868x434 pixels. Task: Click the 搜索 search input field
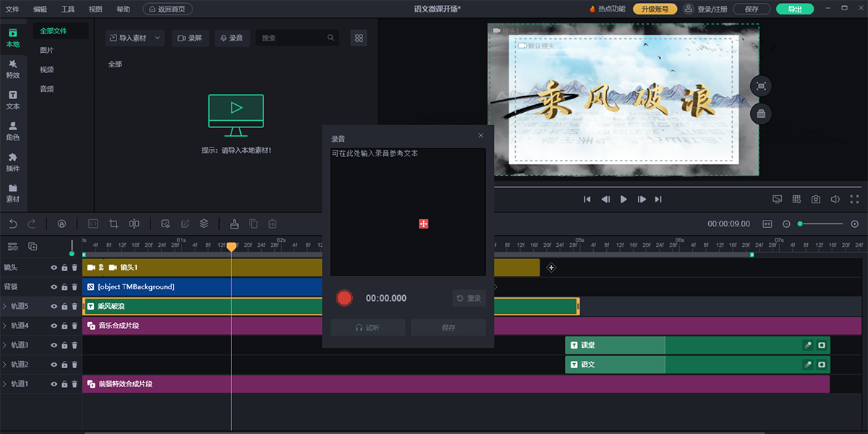[x=293, y=38]
